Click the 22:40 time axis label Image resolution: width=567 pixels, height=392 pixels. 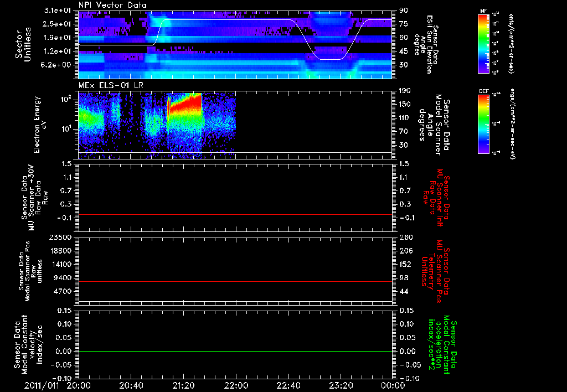pyautogui.click(x=288, y=385)
